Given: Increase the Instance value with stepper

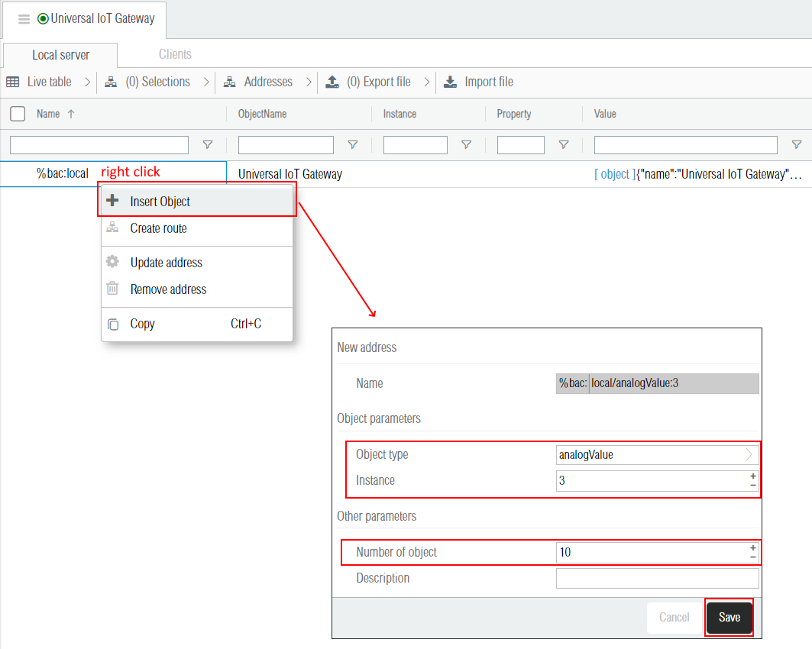Looking at the screenshot, I should [753, 476].
